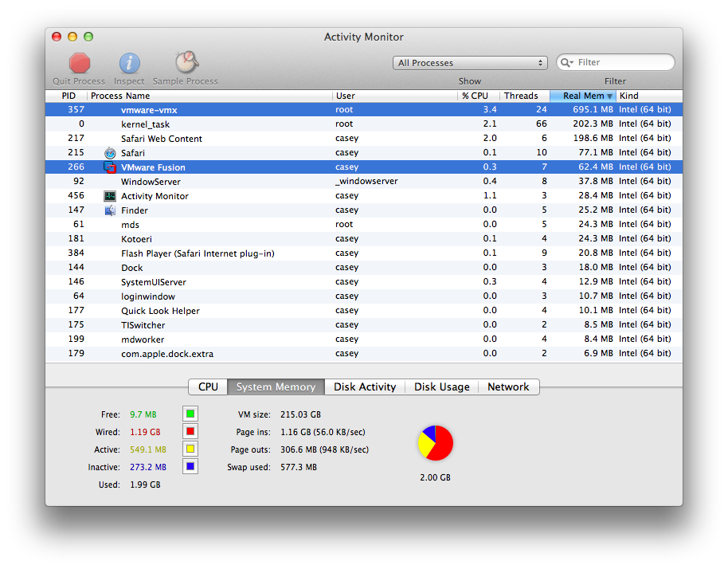Sort by Process Name column header
The width and height of the screenshot is (728, 569).
click(x=209, y=96)
